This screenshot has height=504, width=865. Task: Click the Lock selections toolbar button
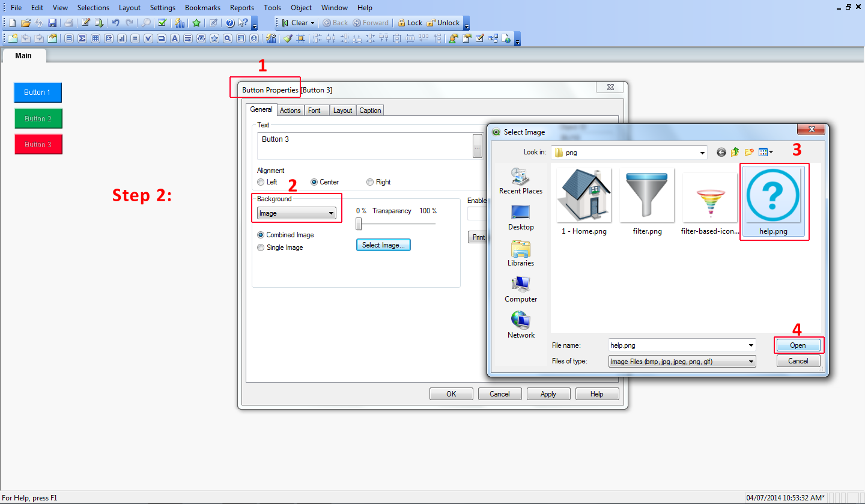tap(410, 23)
